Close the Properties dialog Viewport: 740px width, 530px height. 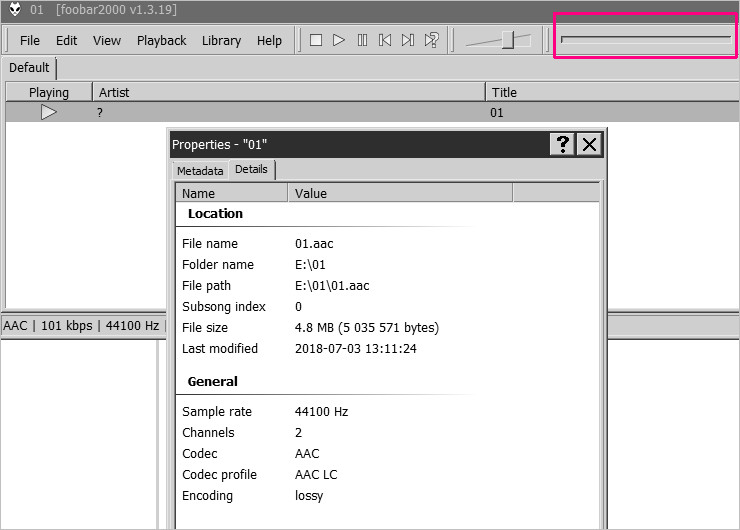[x=590, y=144]
